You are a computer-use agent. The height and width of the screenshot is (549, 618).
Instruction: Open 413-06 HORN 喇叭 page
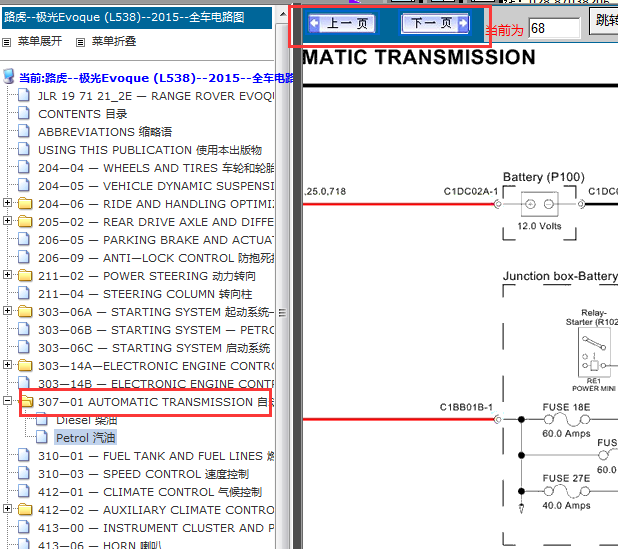(x=100, y=545)
